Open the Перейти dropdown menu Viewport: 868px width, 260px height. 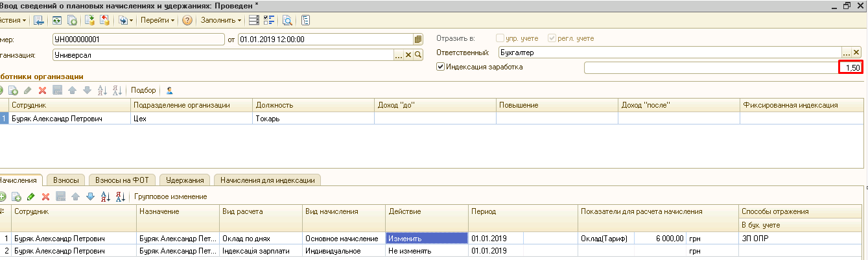click(158, 20)
